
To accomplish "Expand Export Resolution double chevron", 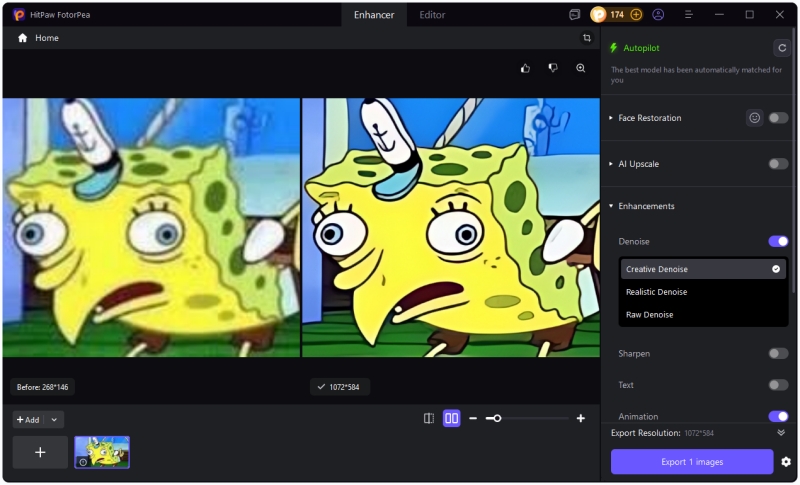I will (x=781, y=433).
